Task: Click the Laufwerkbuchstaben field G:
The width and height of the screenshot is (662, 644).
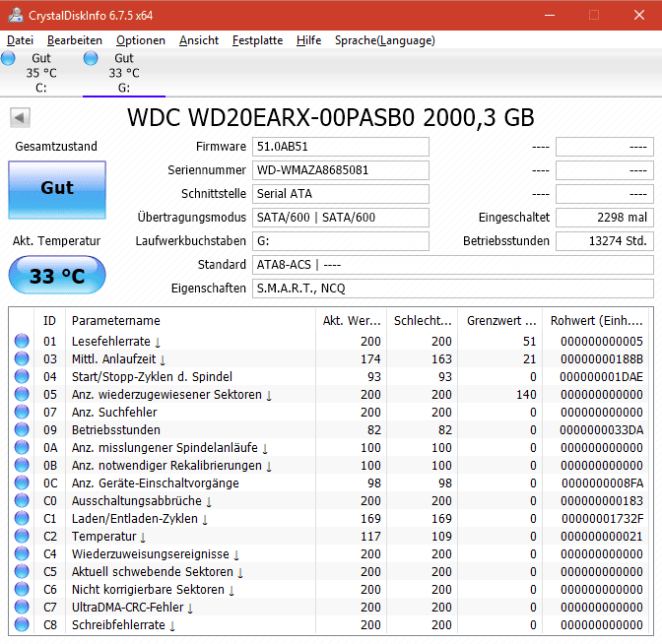Action: pos(341,241)
